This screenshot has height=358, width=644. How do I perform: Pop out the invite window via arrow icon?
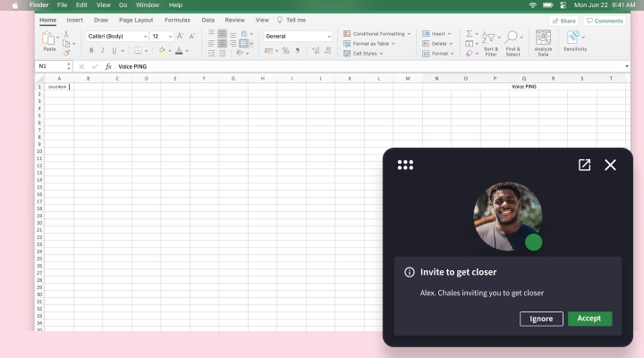584,165
